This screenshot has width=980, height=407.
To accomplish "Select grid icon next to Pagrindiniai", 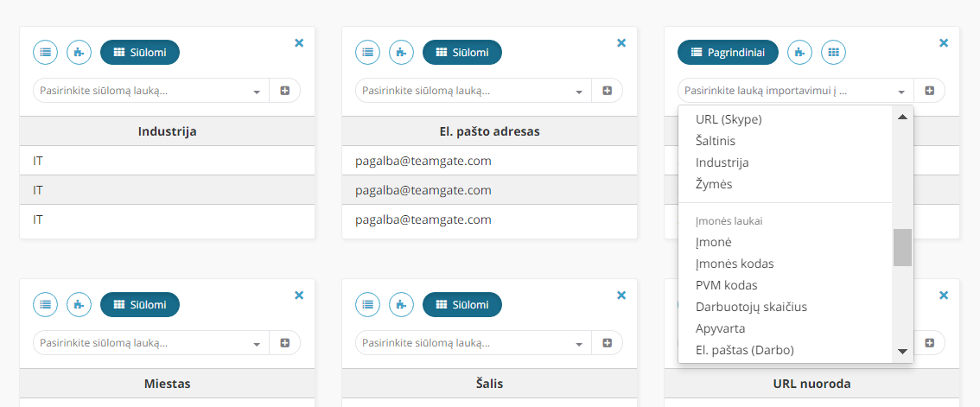I will point(833,53).
